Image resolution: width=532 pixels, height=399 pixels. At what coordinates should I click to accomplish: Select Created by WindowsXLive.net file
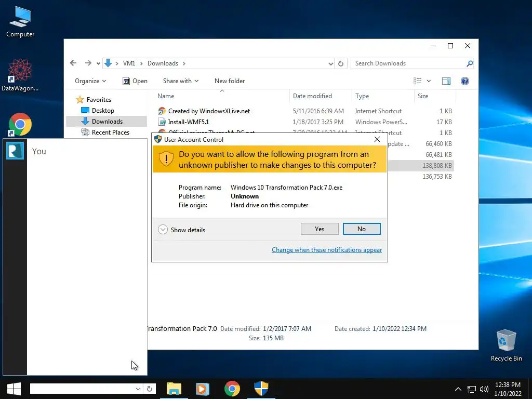pos(304,111)
